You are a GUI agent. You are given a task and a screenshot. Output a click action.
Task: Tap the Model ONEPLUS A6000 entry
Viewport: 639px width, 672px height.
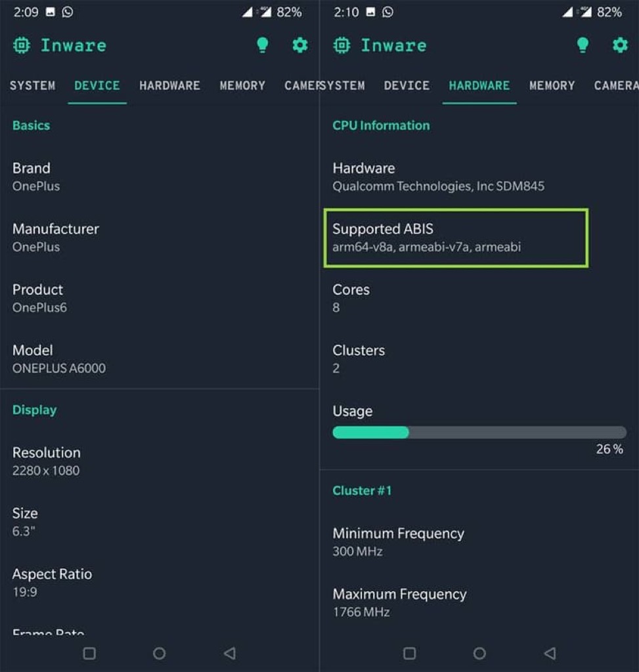click(59, 359)
